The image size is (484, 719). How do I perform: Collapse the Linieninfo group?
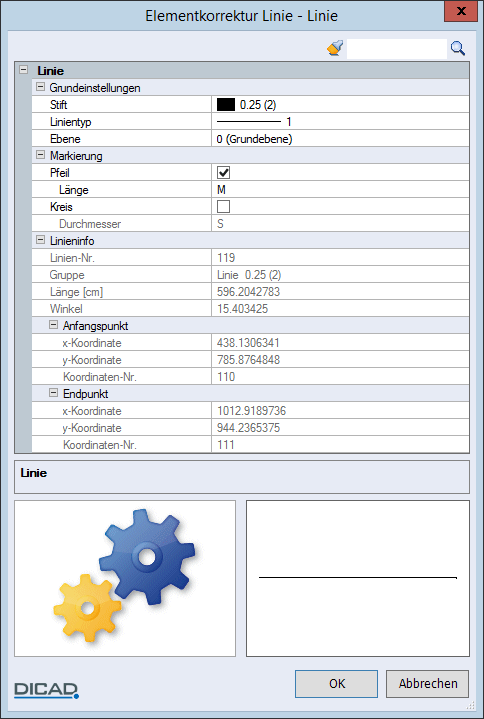(x=41, y=240)
